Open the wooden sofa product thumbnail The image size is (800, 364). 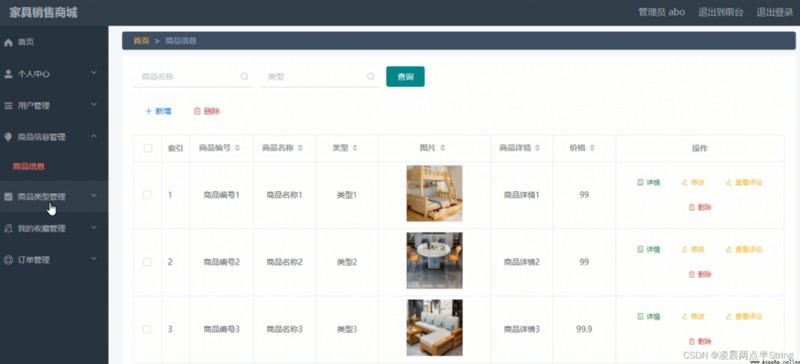coord(434,328)
